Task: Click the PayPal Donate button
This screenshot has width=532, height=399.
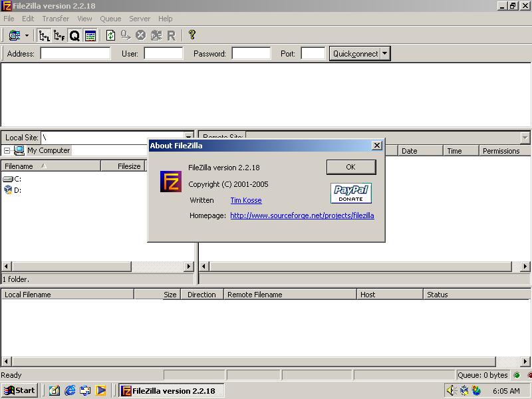Action: (351, 193)
